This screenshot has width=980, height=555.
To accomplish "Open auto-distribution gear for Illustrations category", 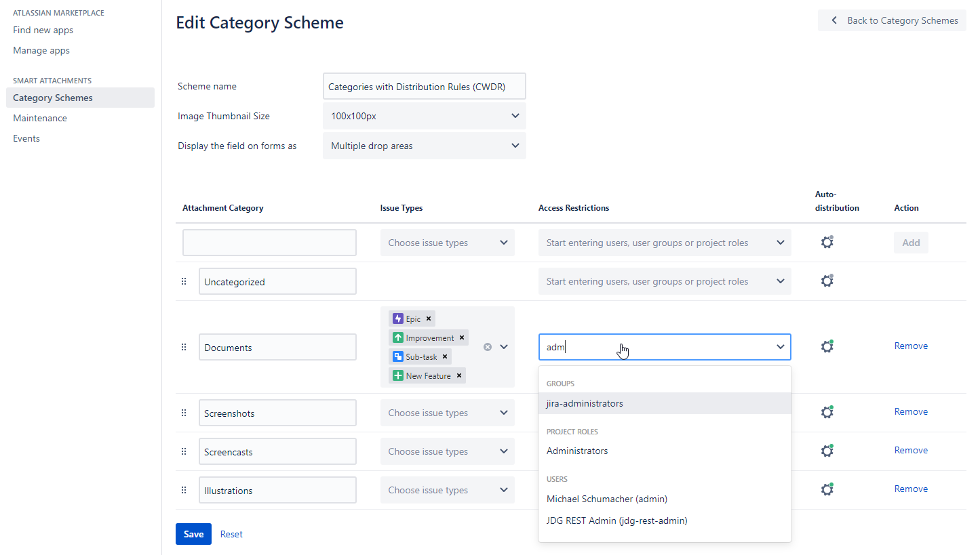I will point(827,489).
